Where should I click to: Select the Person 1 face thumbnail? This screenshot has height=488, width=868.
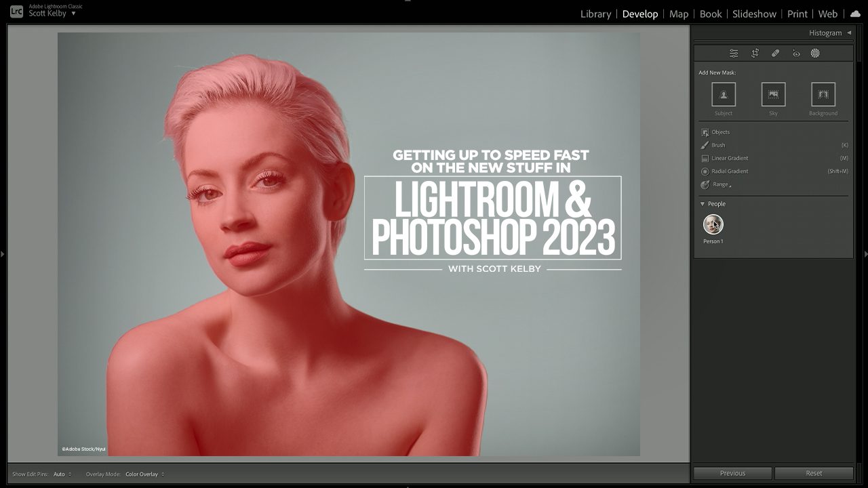pos(713,224)
